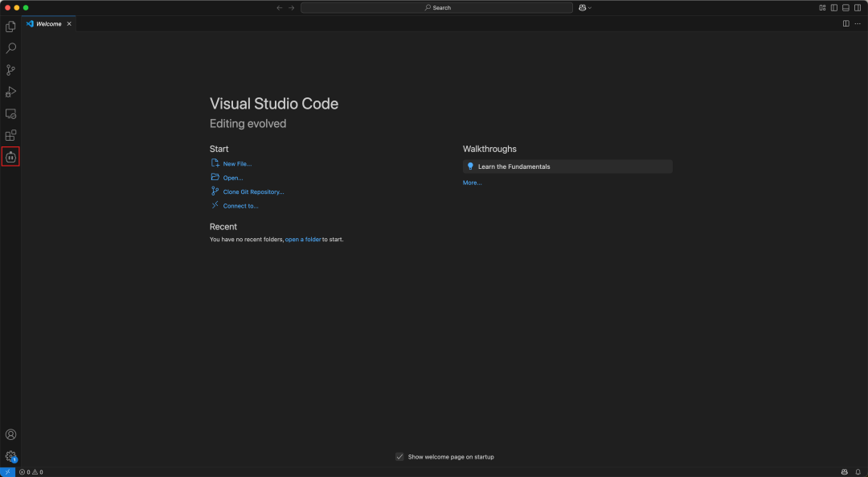The image size is (868, 477).
Task: Click the notifications bell in status bar
Action: click(x=858, y=472)
